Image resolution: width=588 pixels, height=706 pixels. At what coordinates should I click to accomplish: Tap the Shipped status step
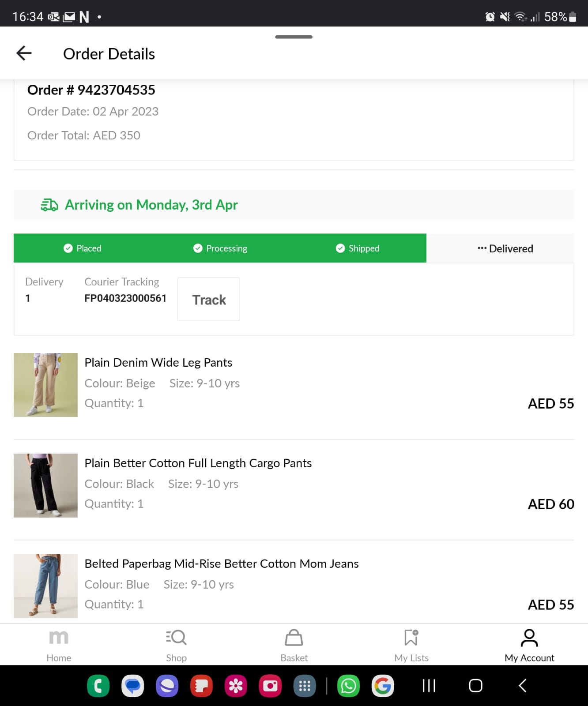point(358,248)
